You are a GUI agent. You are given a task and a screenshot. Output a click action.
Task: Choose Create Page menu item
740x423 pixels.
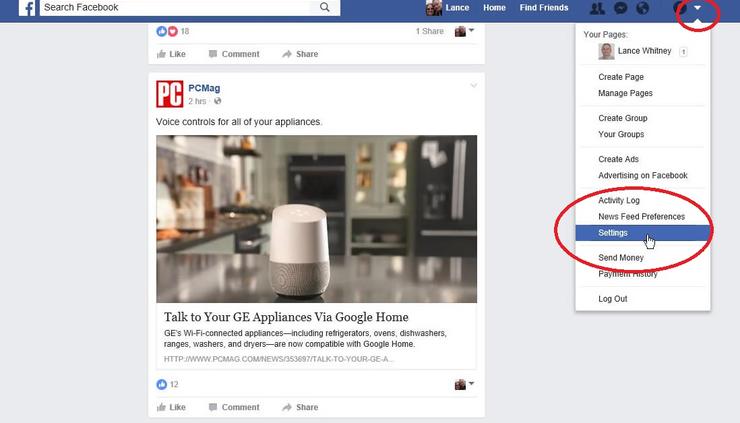pyautogui.click(x=621, y=77)
